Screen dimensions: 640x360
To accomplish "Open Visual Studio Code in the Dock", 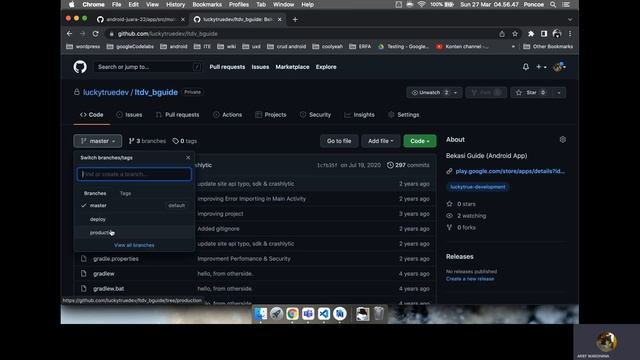I will (324, 313).
